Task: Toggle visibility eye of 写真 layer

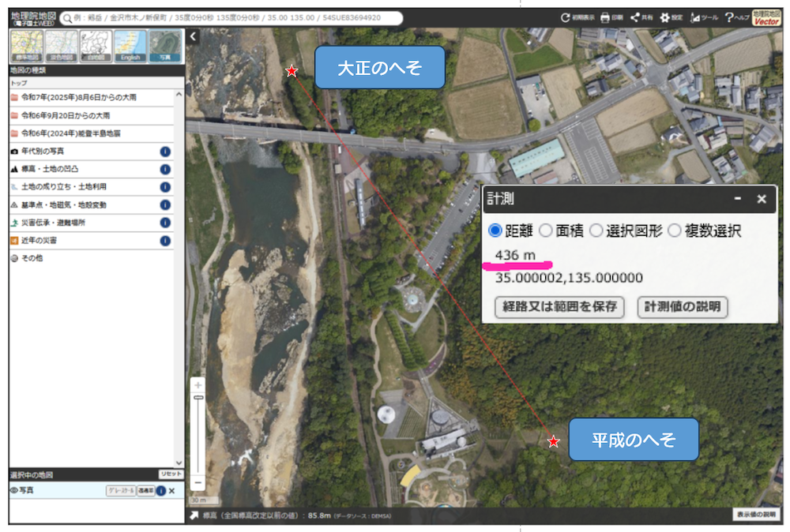Action: [14, 490]
